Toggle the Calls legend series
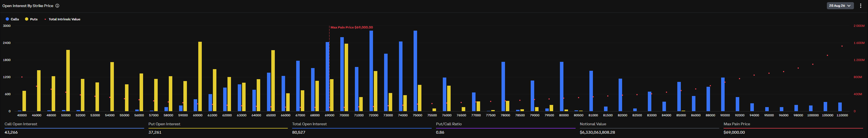Screen dimensions: 868x138 [12, 19]
